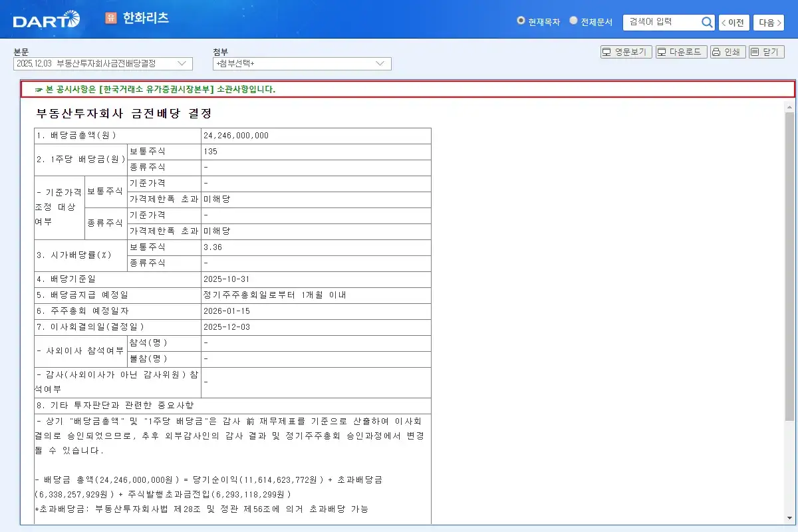Click the document vertical scrollbar thumb
798x532 pixels.
(x=789, y=266)
